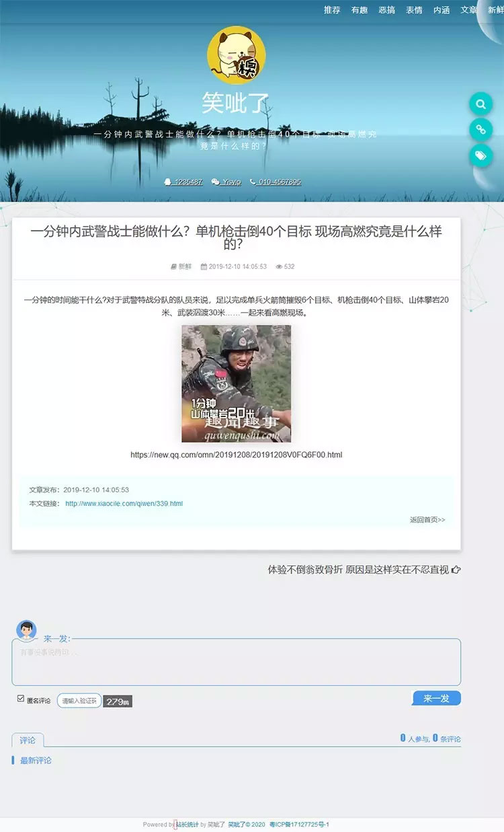The width and height of the screenshot is (504, 832).
Task: Focus the 请输入验证码 captcha input
Action: (x=79, y=700)
